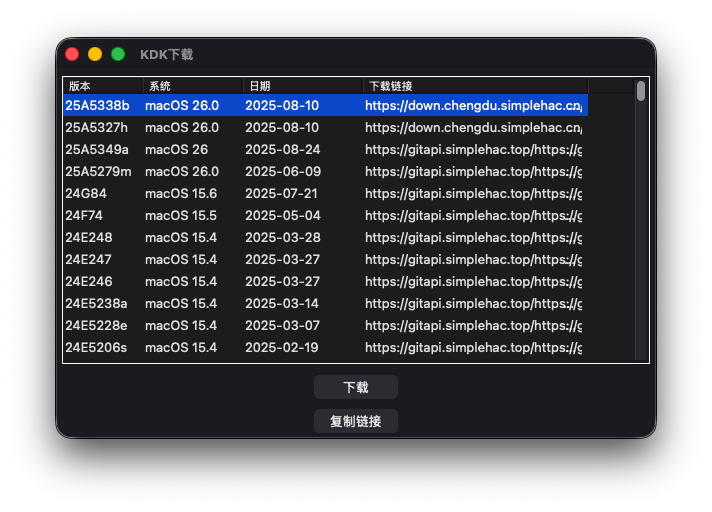The image size is (712, 512).
Task: Click date 2025-05-04
Action: click(283, 216)
